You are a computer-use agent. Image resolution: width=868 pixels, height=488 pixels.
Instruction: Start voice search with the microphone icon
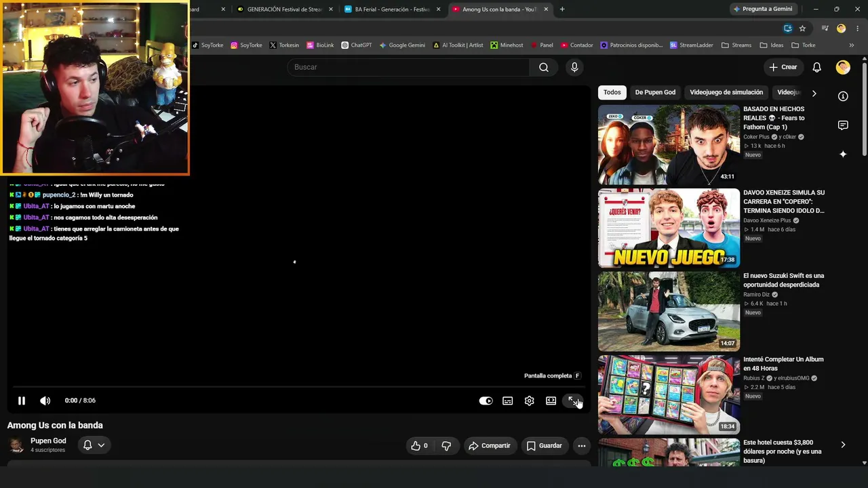coord(574,67)
